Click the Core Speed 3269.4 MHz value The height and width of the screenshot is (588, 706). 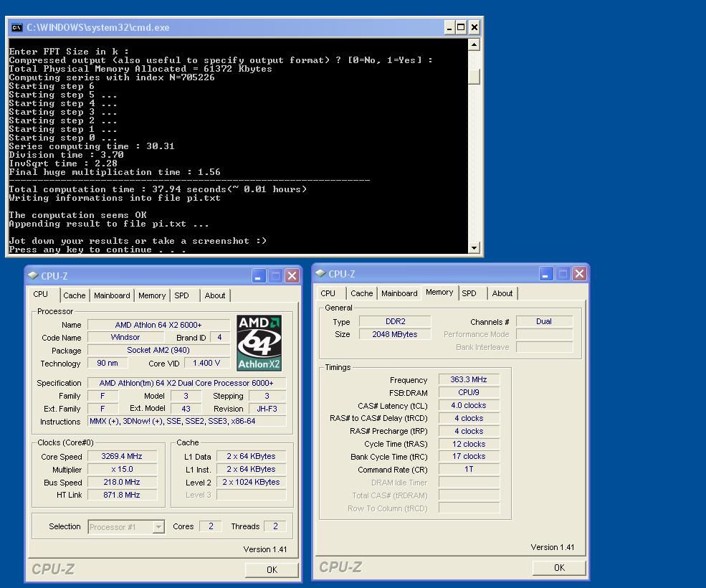point(122,457)
